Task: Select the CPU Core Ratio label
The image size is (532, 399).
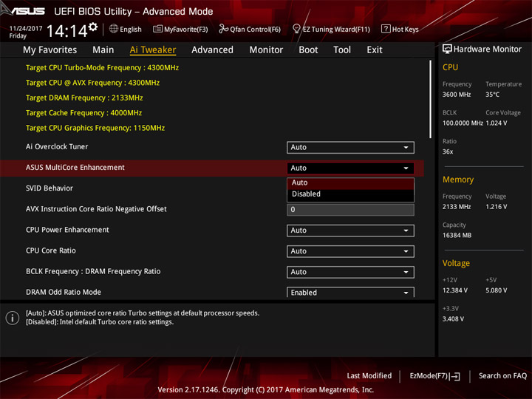Action: pyautogui.click(x=50, y=250)
